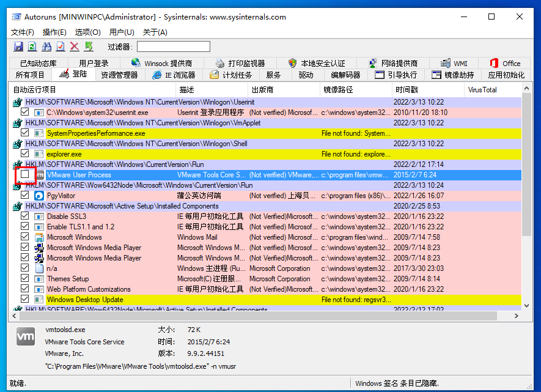Viewport: 541px width, 392px height.
Task: Open the 操作(E) menu
Action: click(x=54, y=32)
